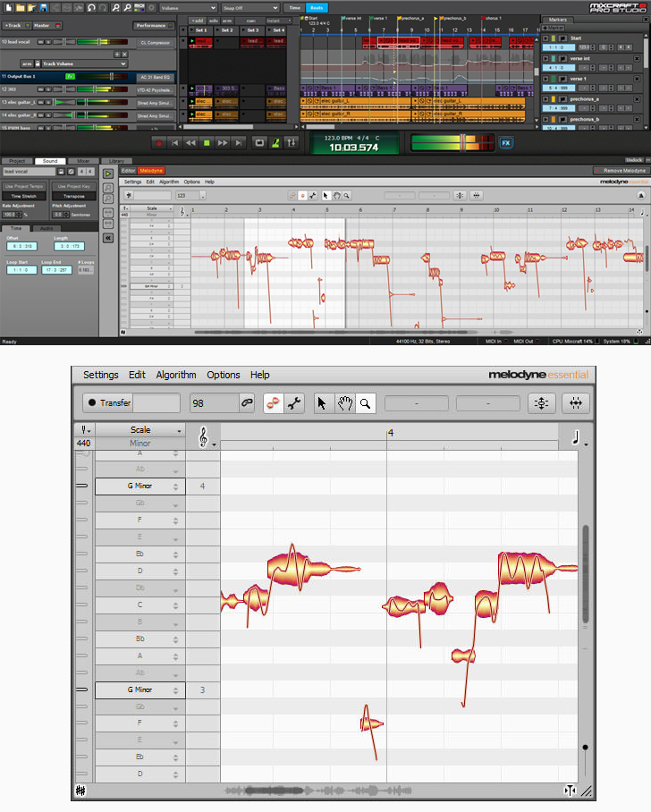Select the magnifier zoom tool in lower Melodyne
Screen dimensions: 651x812
coord(366,403)
